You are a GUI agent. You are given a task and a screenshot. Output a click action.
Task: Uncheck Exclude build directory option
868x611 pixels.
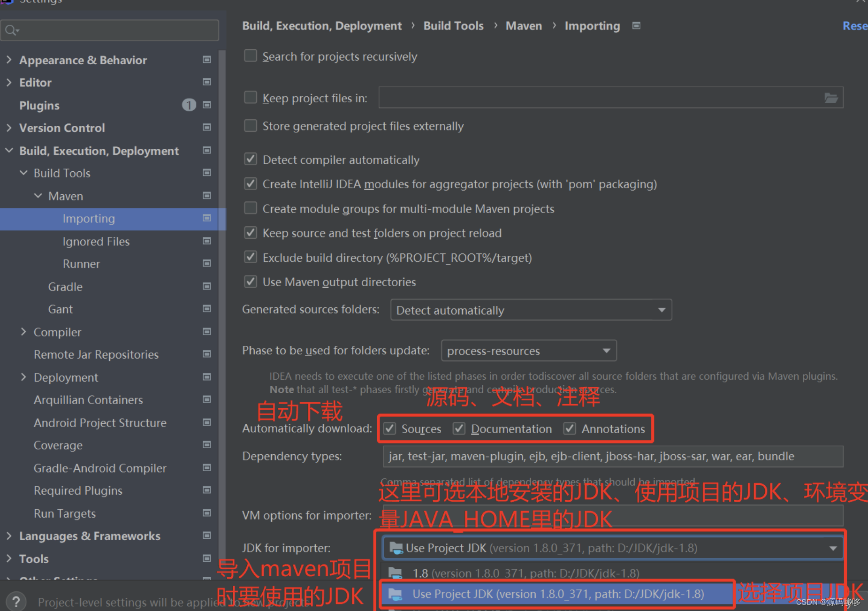click(x=251, y=257)
